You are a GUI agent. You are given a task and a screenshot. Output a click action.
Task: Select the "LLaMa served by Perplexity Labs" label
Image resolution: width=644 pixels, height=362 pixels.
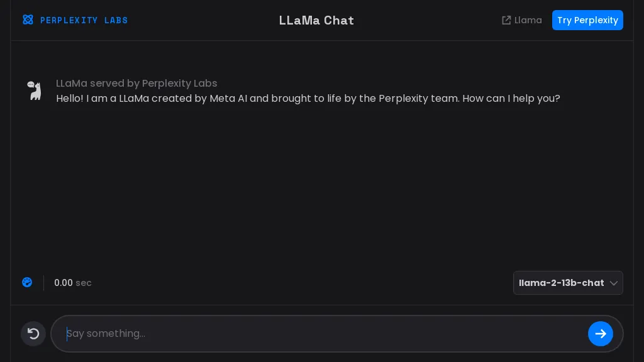pyautogui.click(x=136, y=83)
